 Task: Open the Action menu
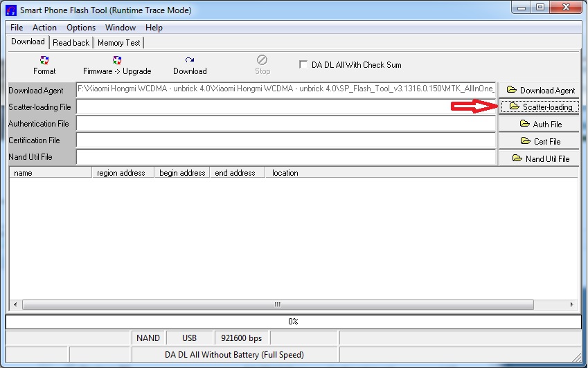44,28
